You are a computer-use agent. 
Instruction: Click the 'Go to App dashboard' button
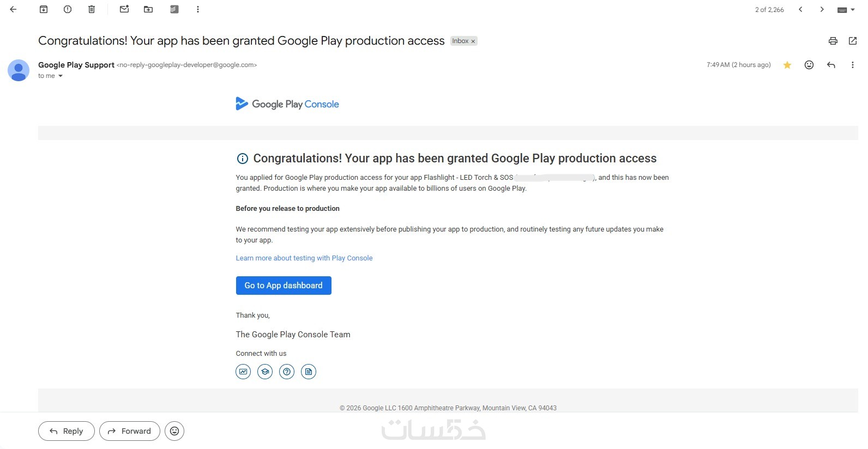pyautogui.click(x=284, y=286)
